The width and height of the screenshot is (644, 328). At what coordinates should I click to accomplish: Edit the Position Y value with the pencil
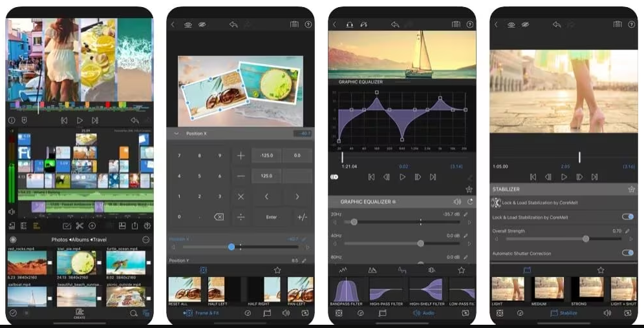point(305,260)
